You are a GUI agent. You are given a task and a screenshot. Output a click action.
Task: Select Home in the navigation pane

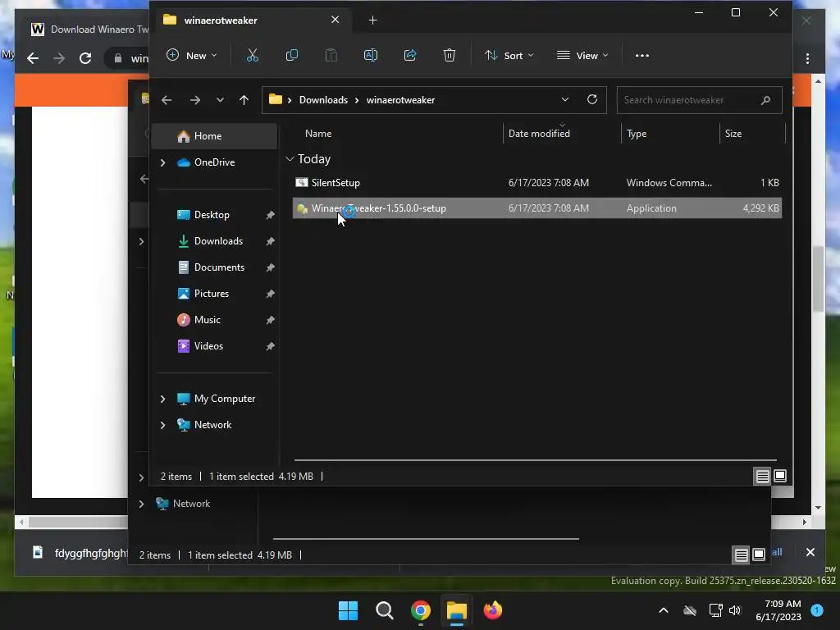(x=215, y=136)
